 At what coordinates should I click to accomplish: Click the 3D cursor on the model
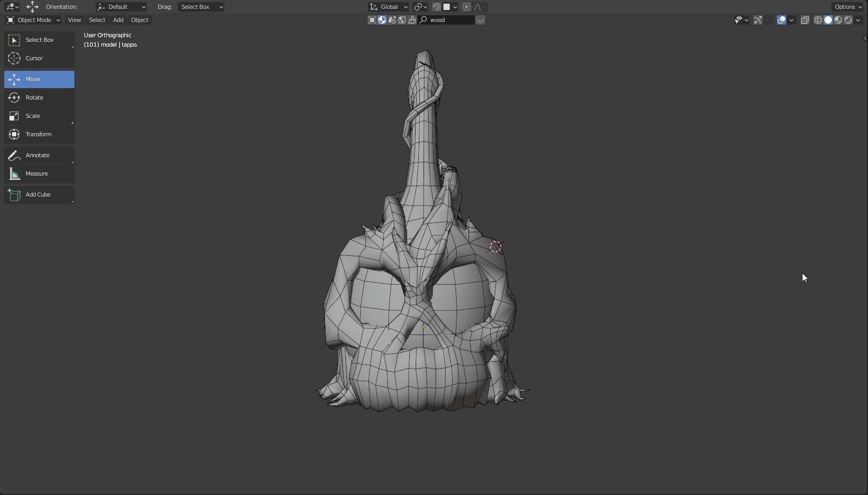point(495,246)
